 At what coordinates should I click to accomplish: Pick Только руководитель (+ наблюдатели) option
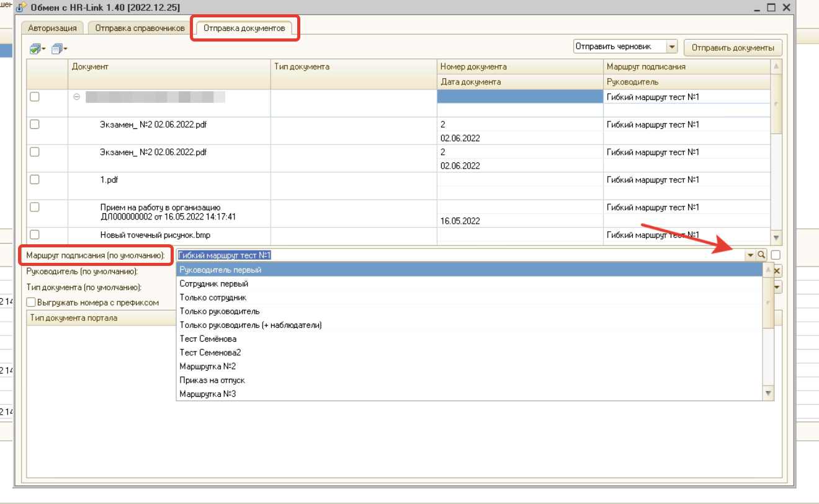click(470, 325)
